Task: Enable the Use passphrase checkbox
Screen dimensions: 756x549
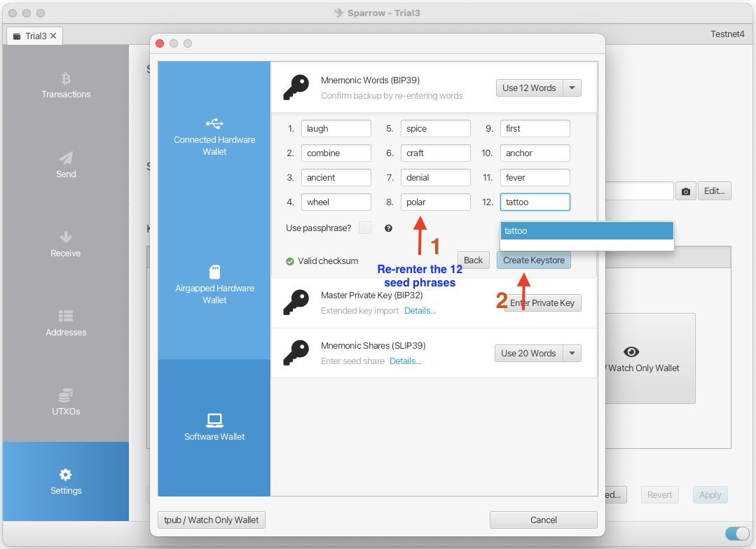Action: [x=365, y=228]
